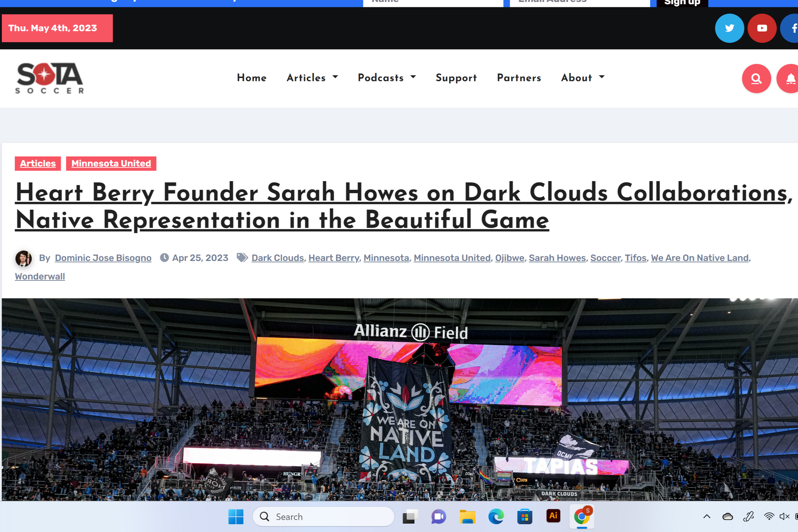Click the Soccer tag

pos(605,258)
